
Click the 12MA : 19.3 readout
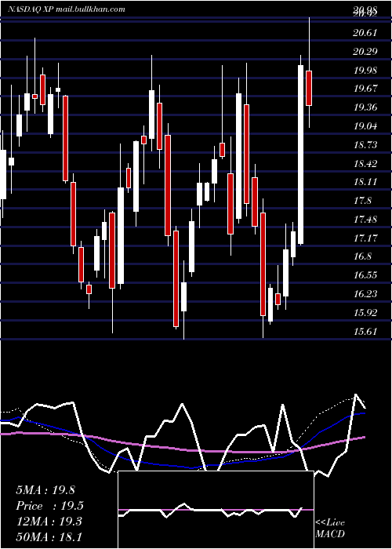click(49, 522)
